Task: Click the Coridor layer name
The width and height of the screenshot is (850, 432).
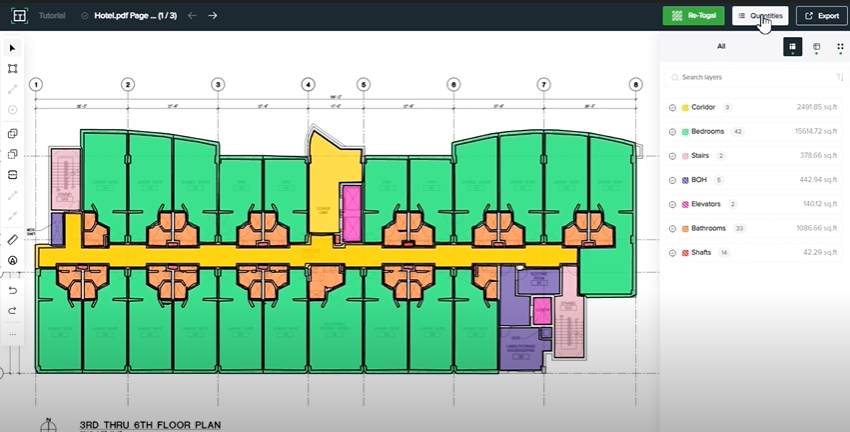Action: click(703, 107)
